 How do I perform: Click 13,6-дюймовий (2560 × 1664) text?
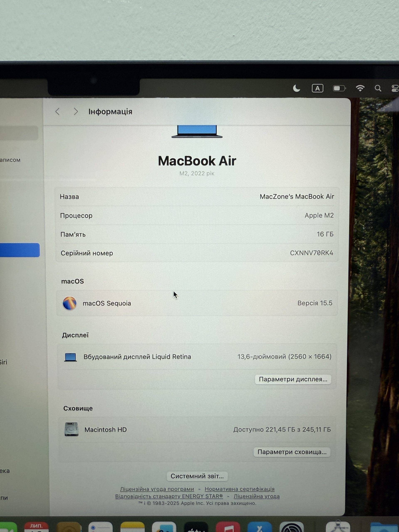click(284, 356)
